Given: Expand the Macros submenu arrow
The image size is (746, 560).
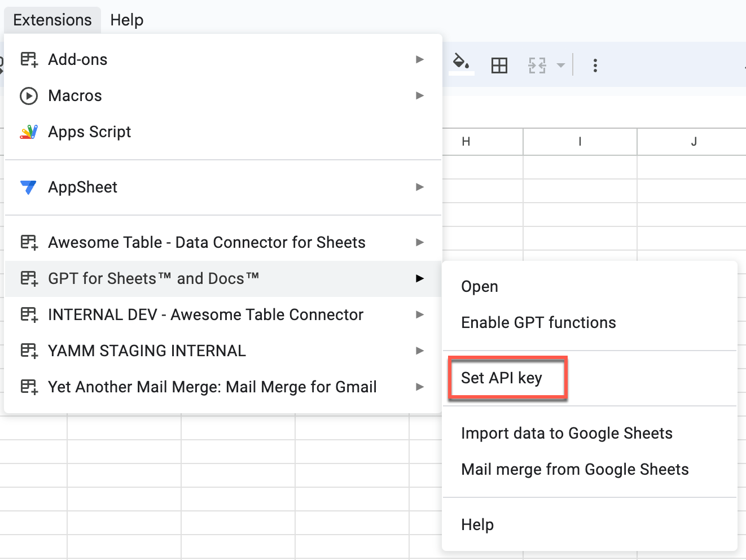Looking at the screenshot, I should coord(419,95).
